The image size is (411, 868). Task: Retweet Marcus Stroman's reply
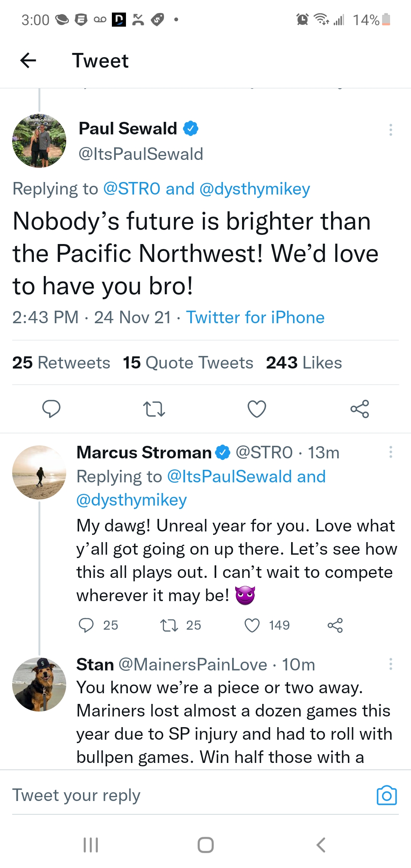point(169,625)
